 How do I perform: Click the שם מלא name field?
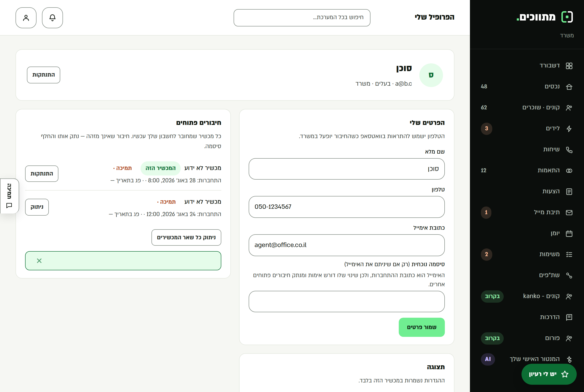click(347, 169)
